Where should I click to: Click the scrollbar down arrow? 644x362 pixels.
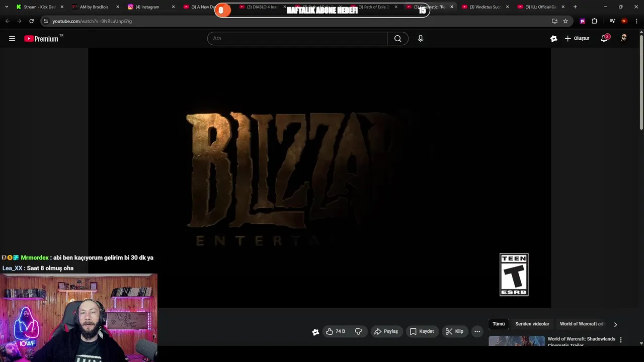(x=641, y=343)
